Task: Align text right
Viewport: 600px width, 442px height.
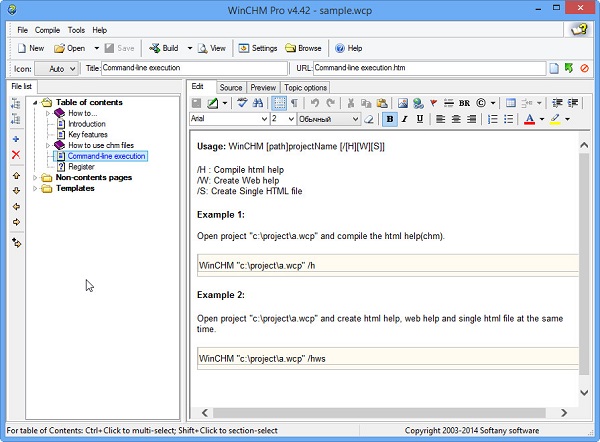Action: click(x=471, y=119)
